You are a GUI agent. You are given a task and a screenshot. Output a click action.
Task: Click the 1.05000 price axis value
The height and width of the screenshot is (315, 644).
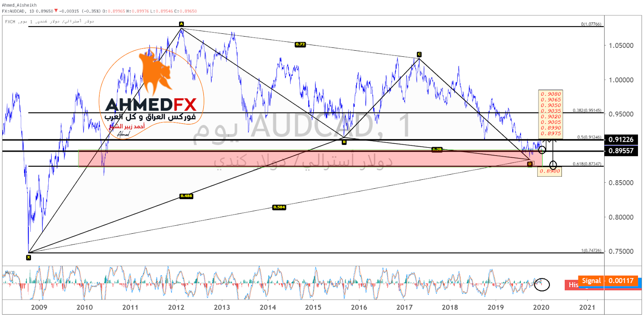[x=621, y=45]
